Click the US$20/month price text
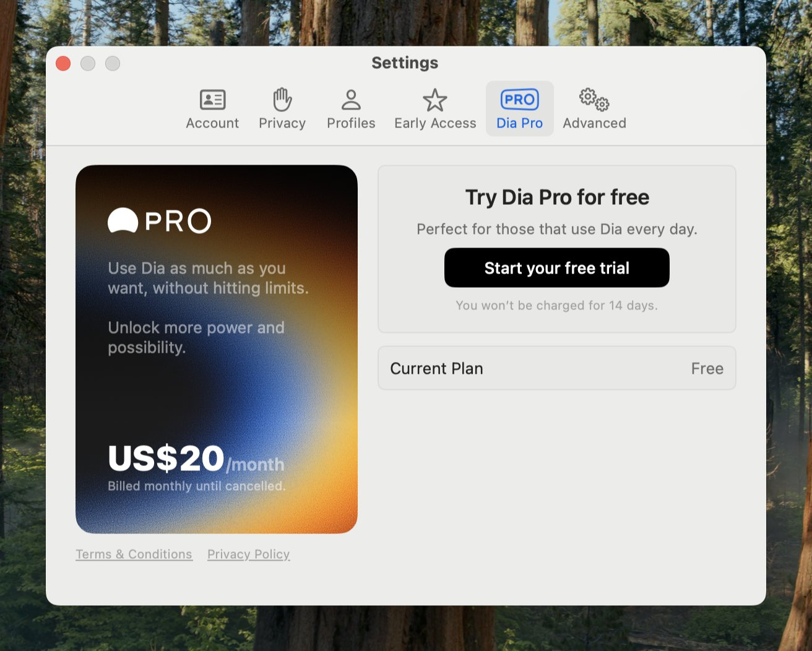Viewport: 812px width, 651px height. [x=196, y=459]
